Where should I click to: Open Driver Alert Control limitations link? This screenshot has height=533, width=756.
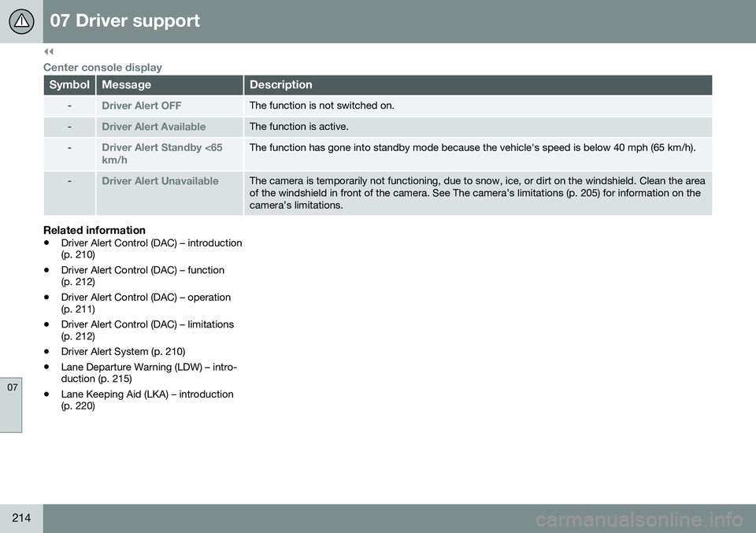click(x=146, y=330)
